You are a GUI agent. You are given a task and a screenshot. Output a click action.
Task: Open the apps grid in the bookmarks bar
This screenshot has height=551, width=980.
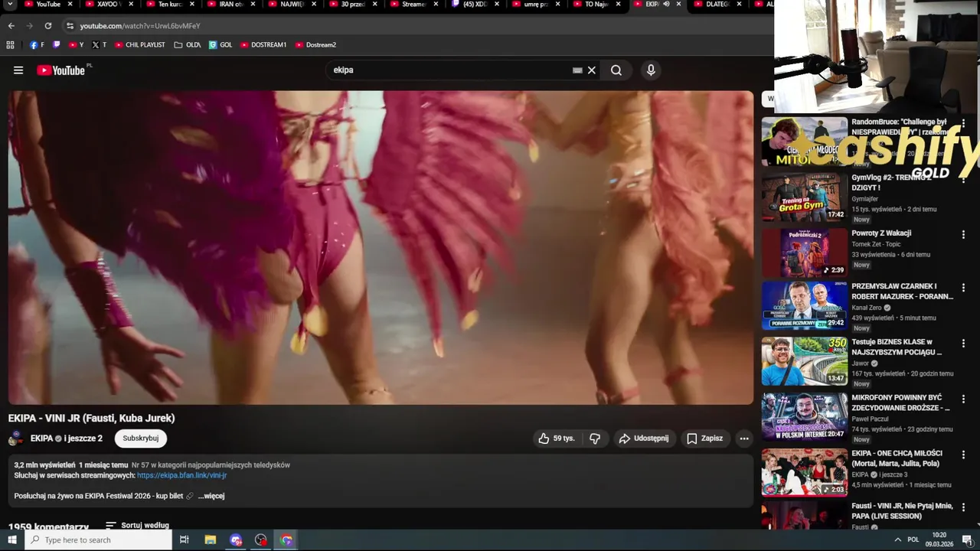coord(10,45)
